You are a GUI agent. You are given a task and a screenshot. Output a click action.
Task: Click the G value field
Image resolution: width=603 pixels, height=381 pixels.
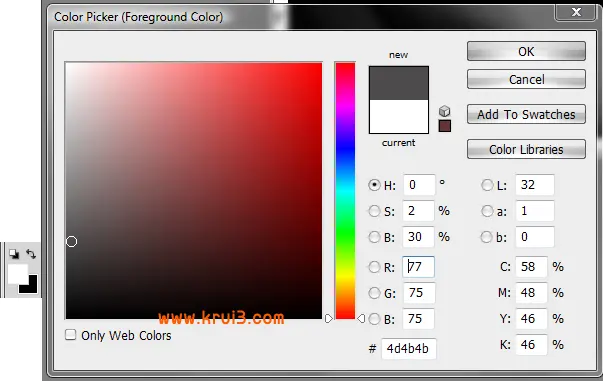419,293
